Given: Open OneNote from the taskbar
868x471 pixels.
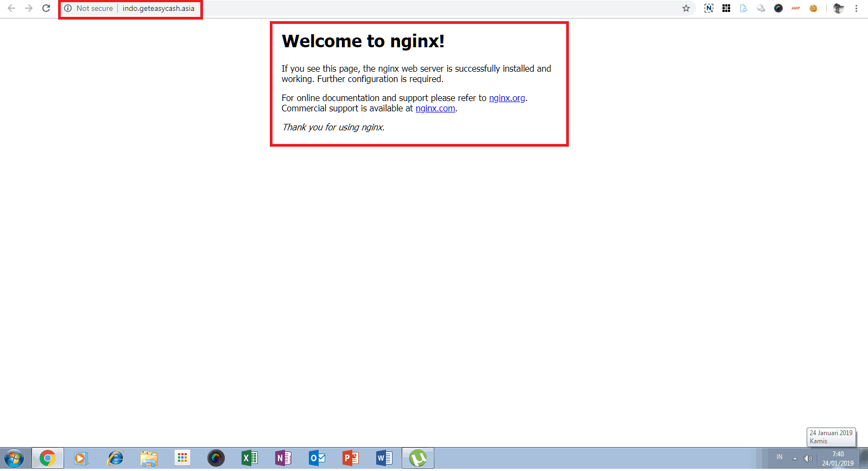Looking at the screenshot, I should click(x=283, y=459).
